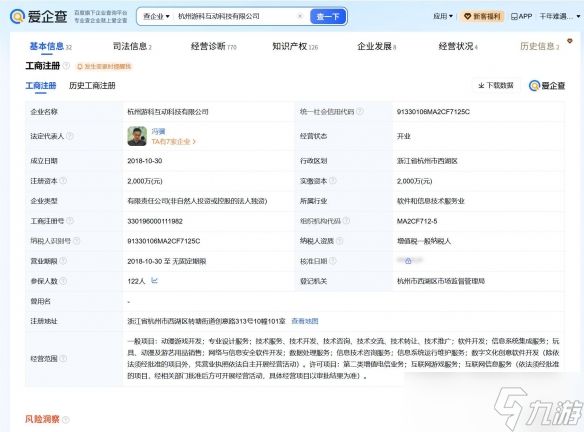Switch to the 企业发展 tab
The height and width of the screenshot is (432, 584).
coord(377,46)
